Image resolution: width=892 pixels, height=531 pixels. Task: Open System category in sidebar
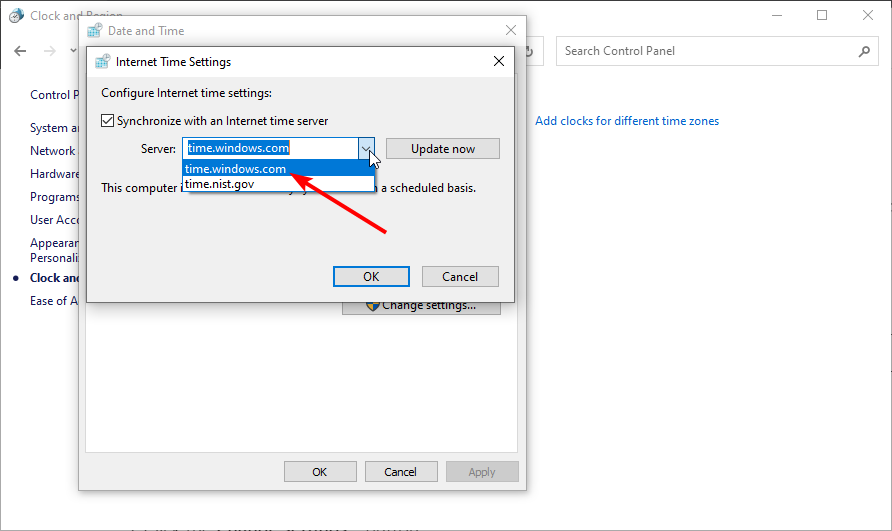pos(55,128)
